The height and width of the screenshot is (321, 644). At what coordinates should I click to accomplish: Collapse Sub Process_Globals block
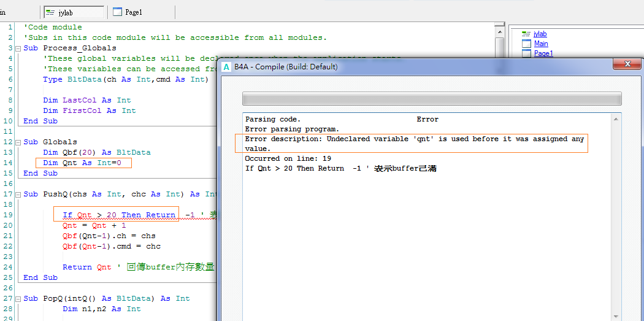click(18, 48)
